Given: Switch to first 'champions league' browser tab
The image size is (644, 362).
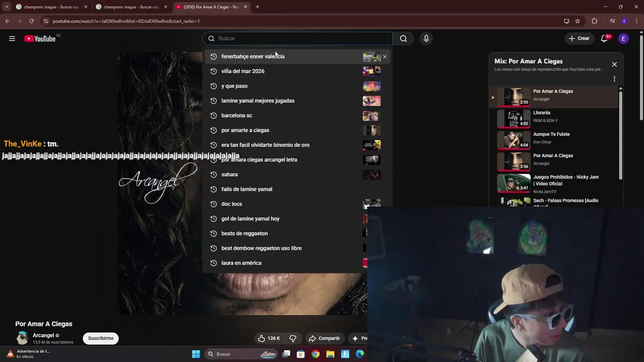Looking at the screenshot, I should point(51,7).
